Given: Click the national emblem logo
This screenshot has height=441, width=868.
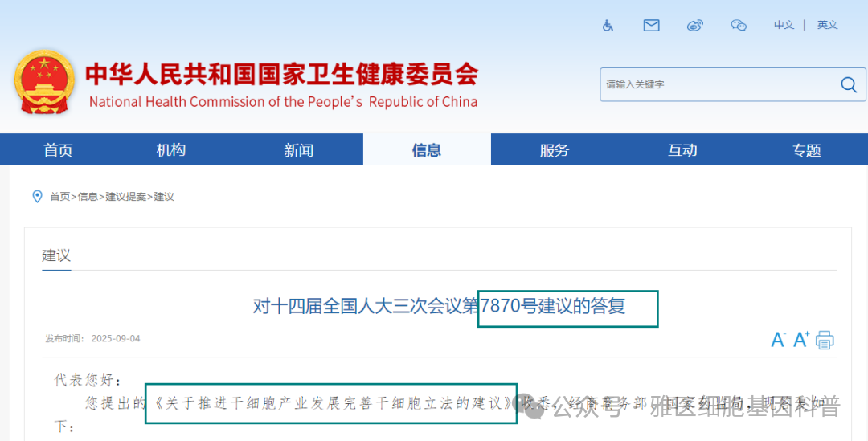Looking at the screenshot, I should (44, 84).
